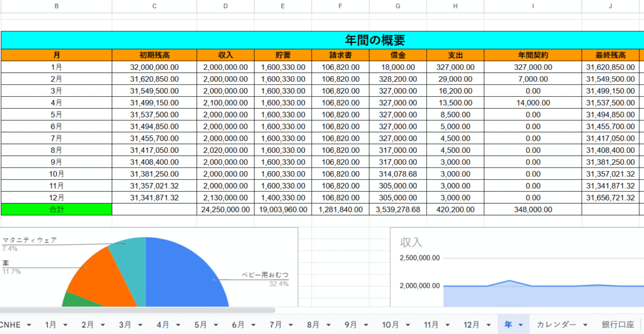This screenshot has width=644, height=334.
Task: Expand dropdown arrow on 8月 tab
Action: (328, 325)
